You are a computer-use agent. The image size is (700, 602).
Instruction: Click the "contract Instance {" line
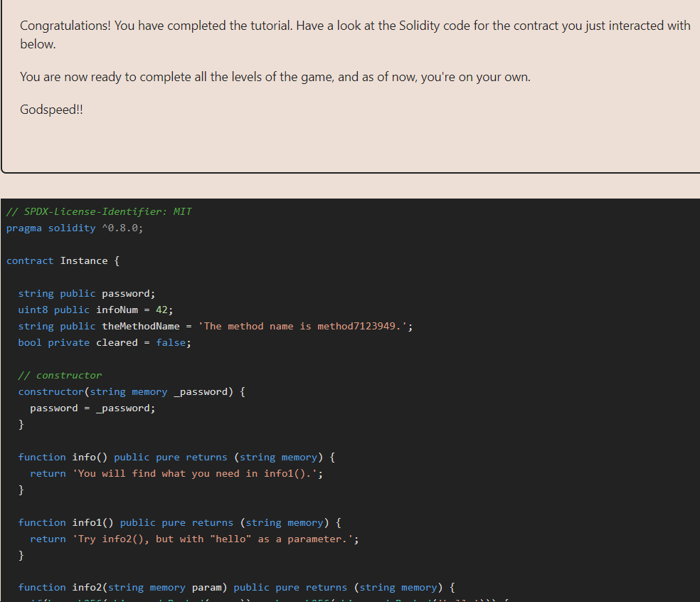pos(63,260)
